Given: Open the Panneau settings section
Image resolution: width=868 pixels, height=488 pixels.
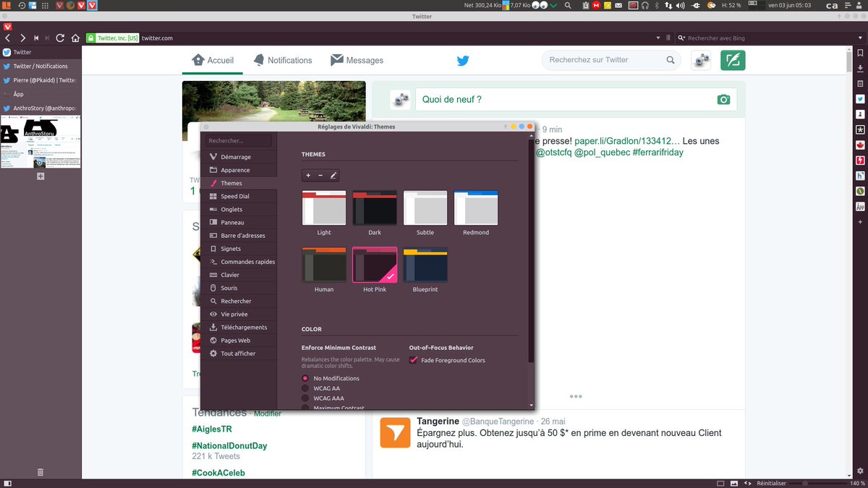Looking at the screenshot, I should [239, 222].
